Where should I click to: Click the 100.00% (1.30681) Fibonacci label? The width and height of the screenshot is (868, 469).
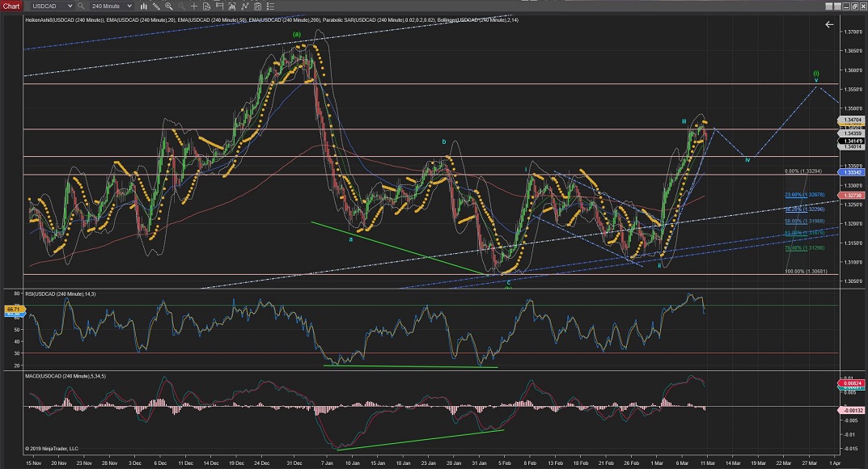coord(806,272)
